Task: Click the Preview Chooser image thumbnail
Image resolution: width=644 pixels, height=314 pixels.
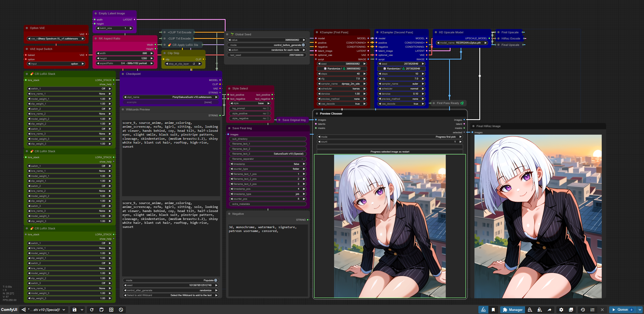Action: [x=390, y=226]
